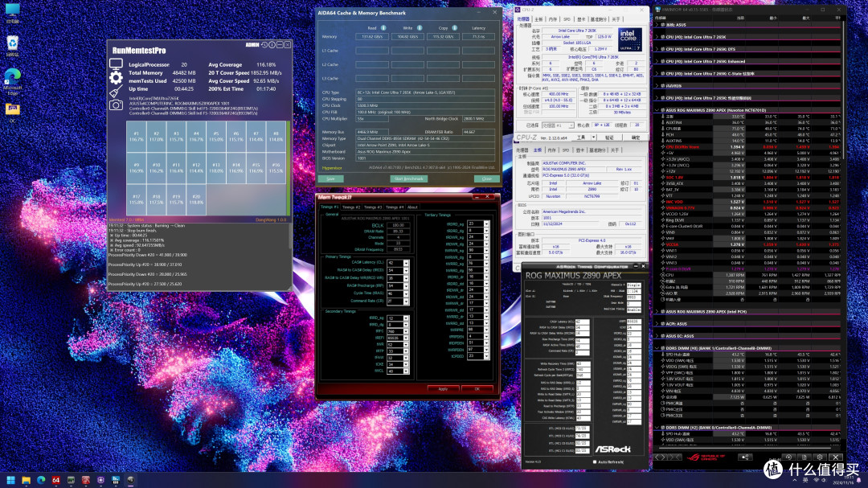Click the Windows Start button on taskbar

point(11,479)
